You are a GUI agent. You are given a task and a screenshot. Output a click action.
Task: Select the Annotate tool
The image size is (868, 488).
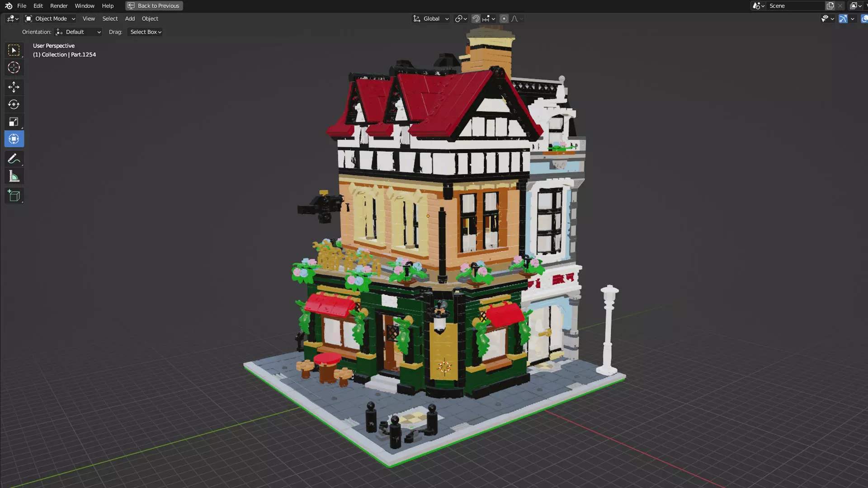click(14, 159)
